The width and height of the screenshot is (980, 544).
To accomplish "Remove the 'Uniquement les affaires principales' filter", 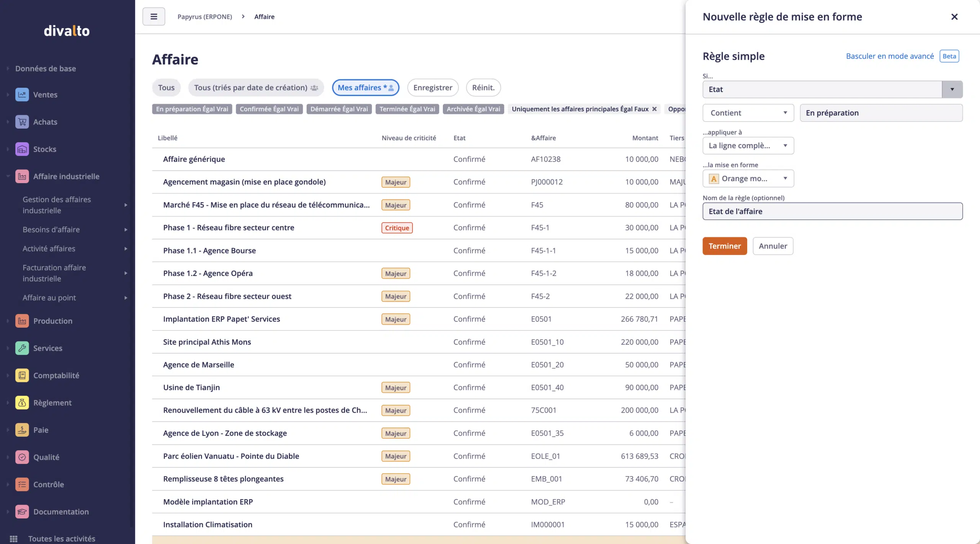I will 655,109.
